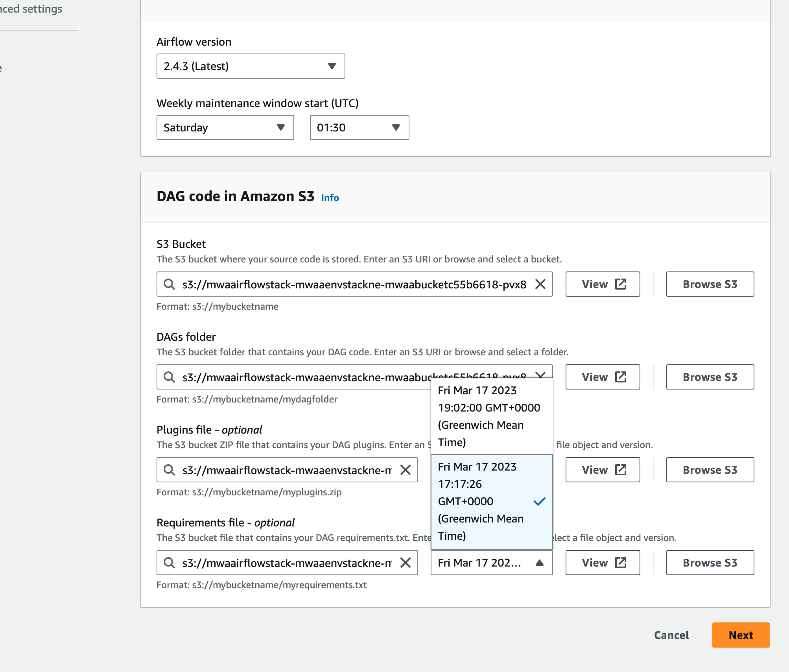Click search icon in DAGs folder field
This screenshot has width=789, height=672.
point(169,377)
